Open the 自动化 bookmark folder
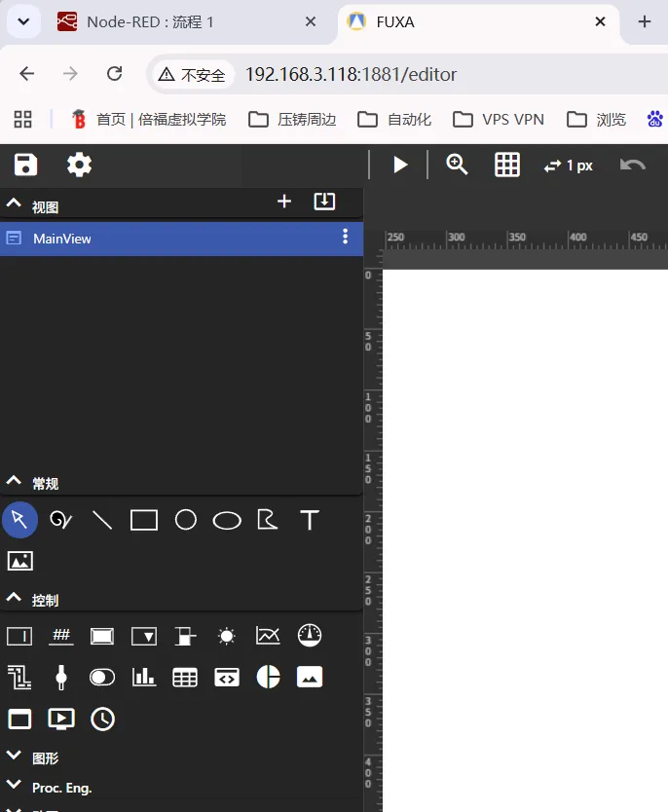Screen dimensions: 668x812 [x=394, y=120]
